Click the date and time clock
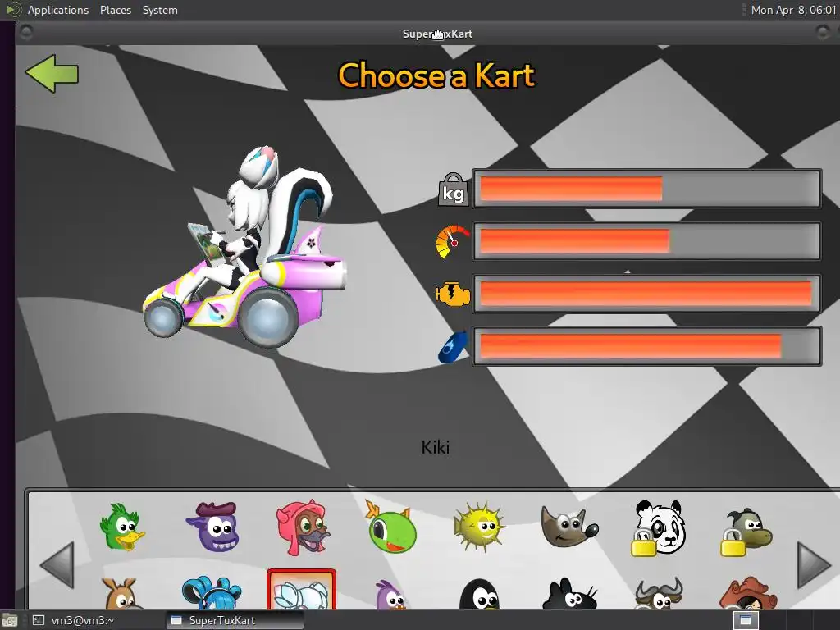This screenshot has height=630, width=840. click(793, 10)
